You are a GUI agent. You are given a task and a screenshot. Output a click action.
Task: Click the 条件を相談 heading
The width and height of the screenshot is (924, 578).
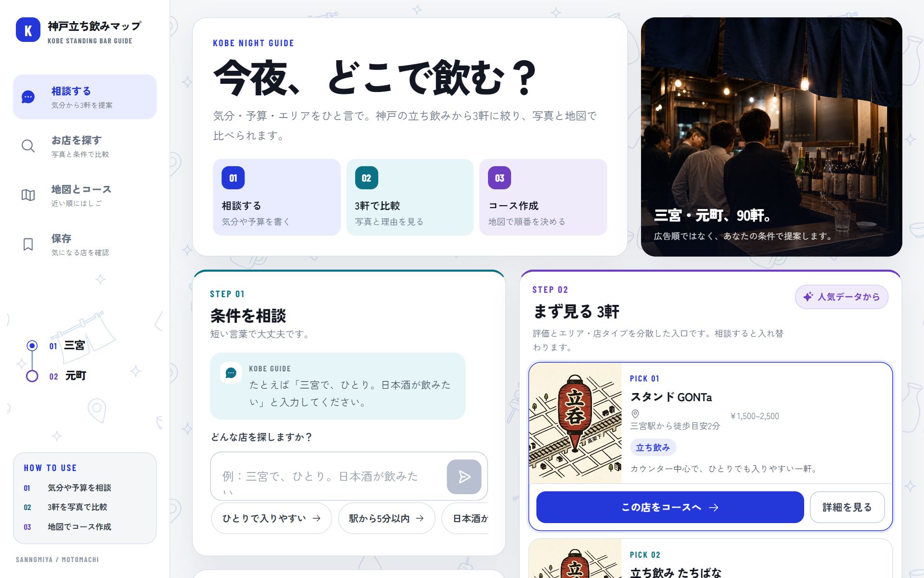pyautogui.click(x=248, y=315)
